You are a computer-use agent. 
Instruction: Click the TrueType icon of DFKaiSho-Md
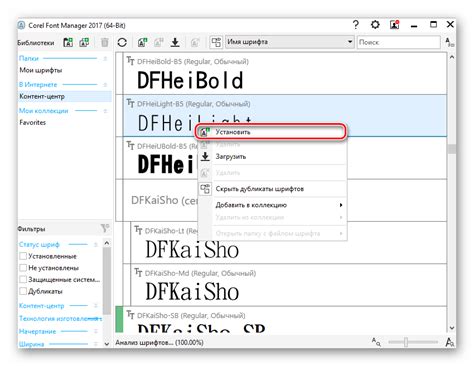(138, 273)
